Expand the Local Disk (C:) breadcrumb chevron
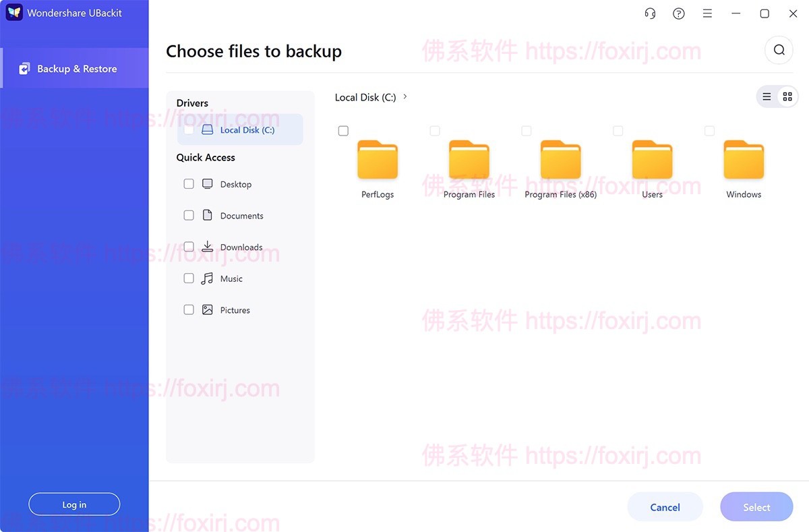Image resolution: width=809 pixels, height=532 pixels. [x=404, y=96]
